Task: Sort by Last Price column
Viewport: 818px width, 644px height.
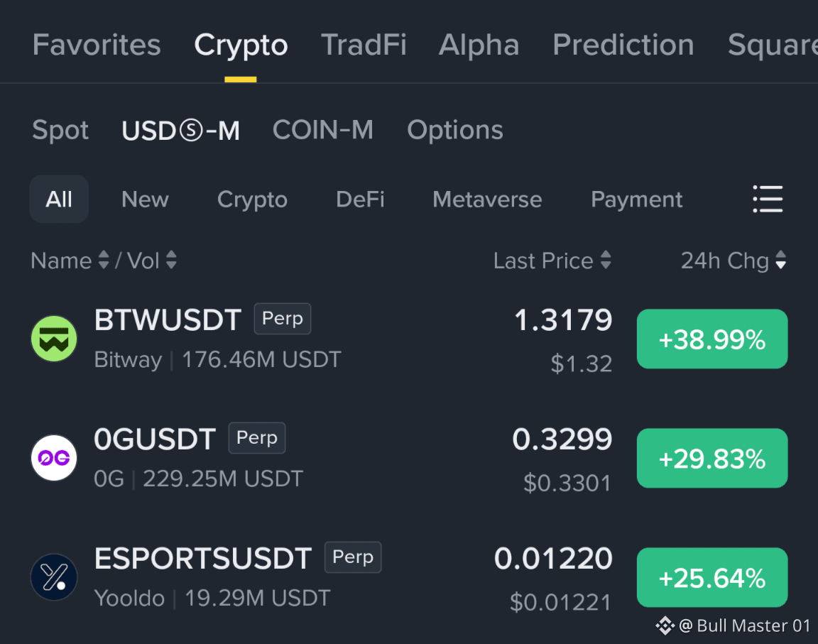Action: 552,260
